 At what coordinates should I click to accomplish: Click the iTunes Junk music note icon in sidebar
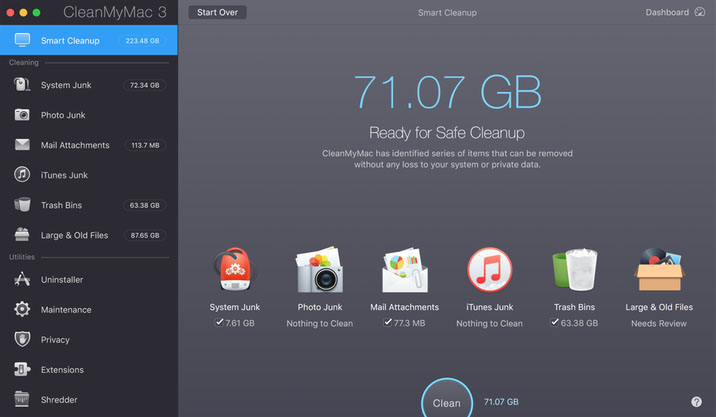[22, 174]
